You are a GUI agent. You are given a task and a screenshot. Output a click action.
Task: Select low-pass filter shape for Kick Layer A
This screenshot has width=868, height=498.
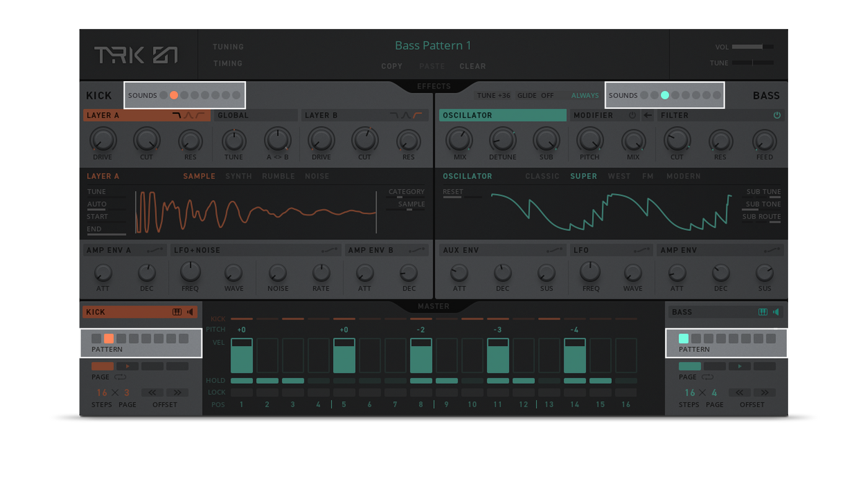[x=177, y=115]
